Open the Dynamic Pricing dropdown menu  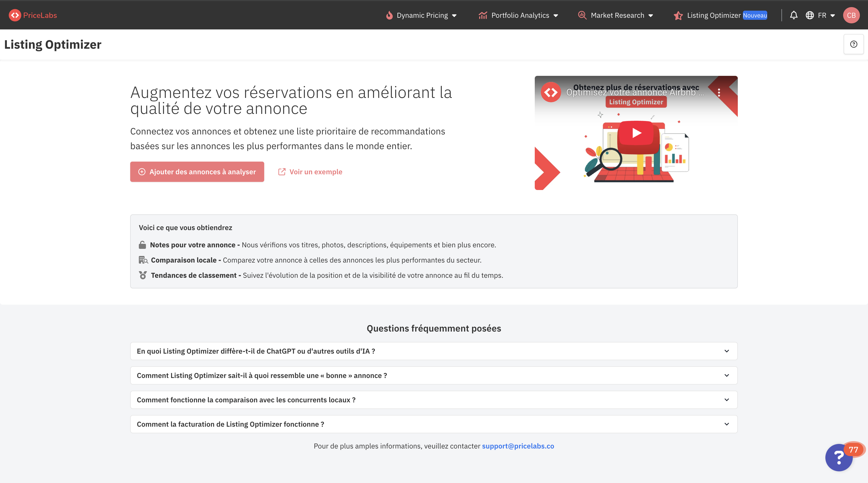point(421,15)
